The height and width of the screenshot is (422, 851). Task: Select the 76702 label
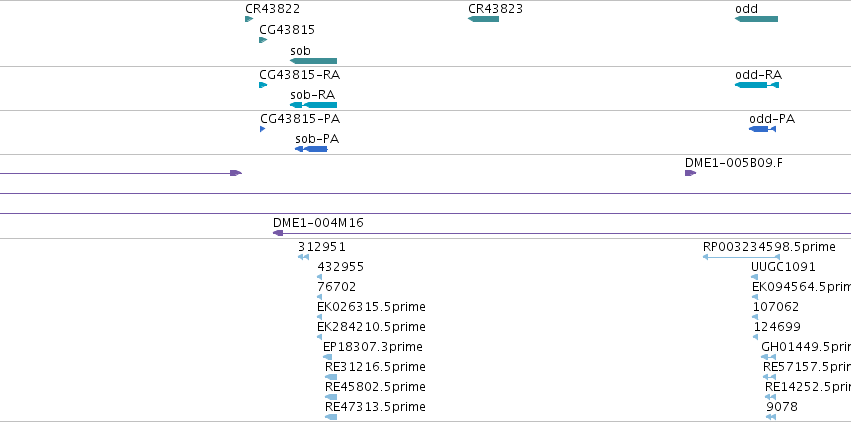coord(336,286)
